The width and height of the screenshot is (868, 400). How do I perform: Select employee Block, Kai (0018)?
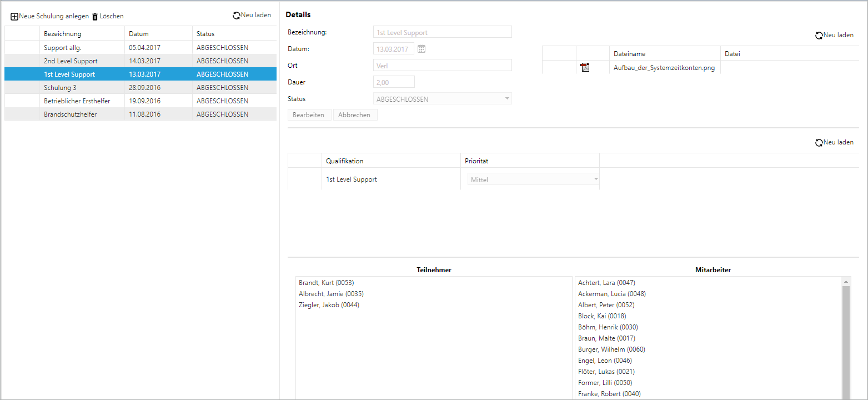pos(602,316)
